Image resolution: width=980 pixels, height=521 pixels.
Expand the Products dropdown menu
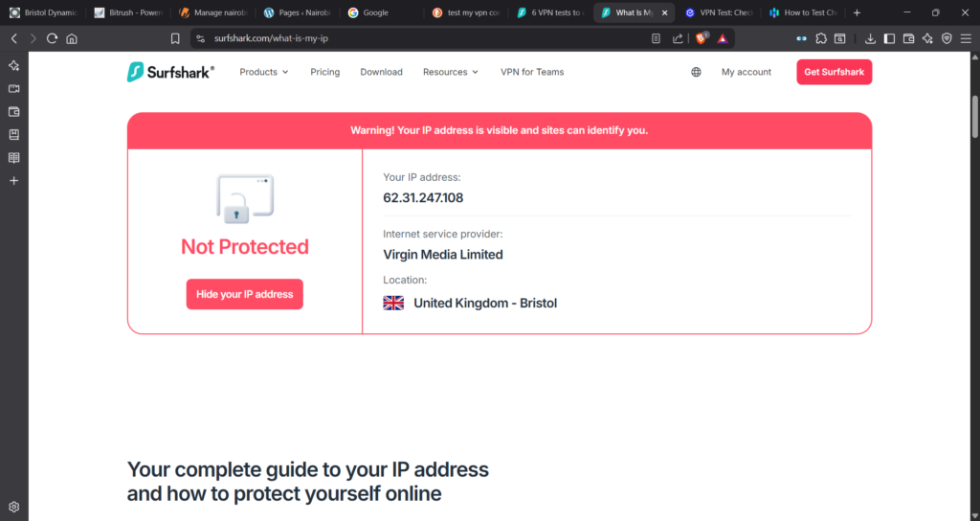pyautogui.click(x=263, y=72)
